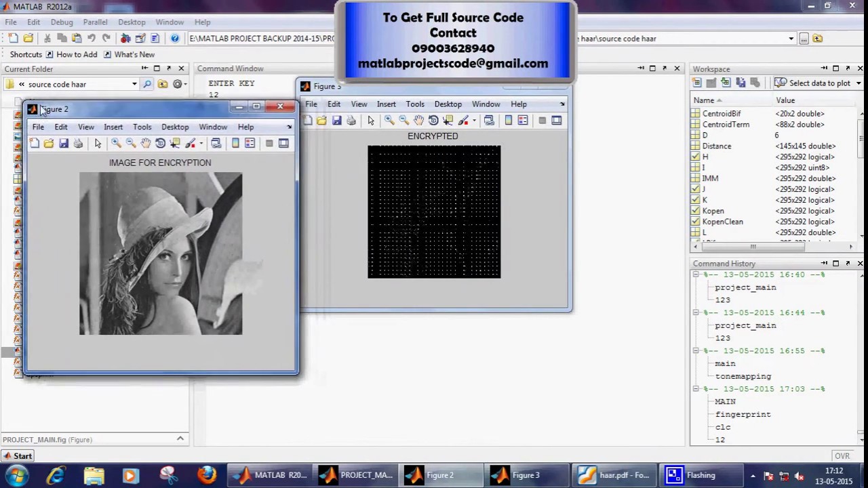Open the current folder path dropdown
Image resolution: width=868 pixels, height=488 pixels.
pyautogui.click(x=791, y=39)
